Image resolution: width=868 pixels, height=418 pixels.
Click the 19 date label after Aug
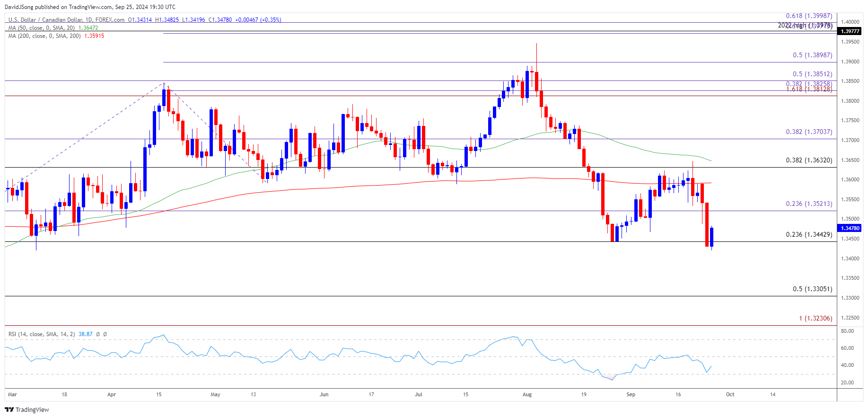(x=584, y=394)
